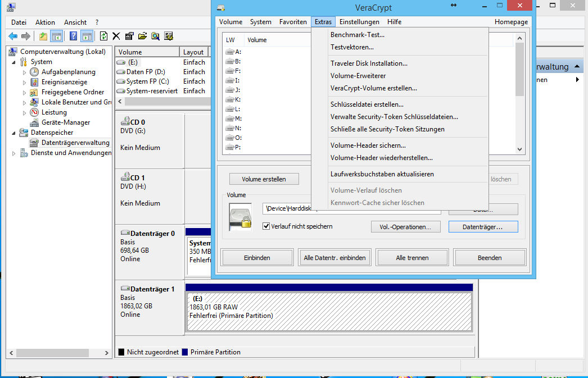Click the up-one-level folder toolbar icon
Image resolution: width=588 pixels, height=378 pixels.
click(x=43, y=37)
